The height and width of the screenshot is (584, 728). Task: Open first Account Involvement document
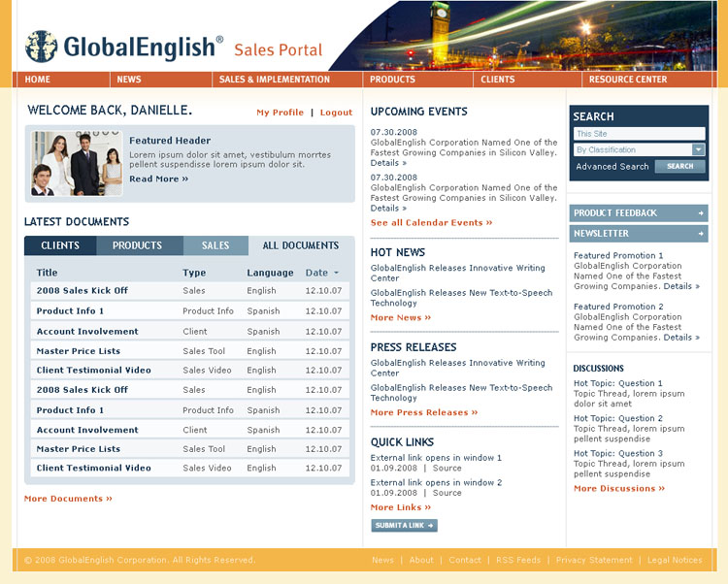coord(87,332)
